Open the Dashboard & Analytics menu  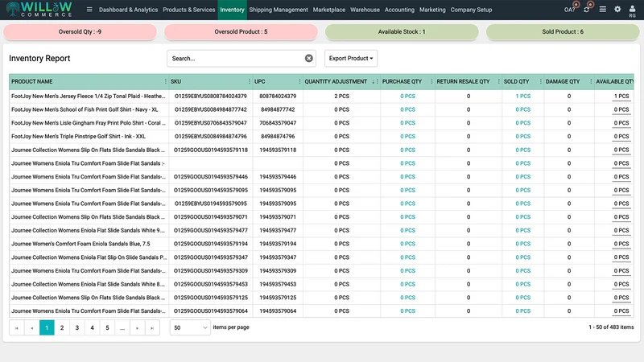128,10
